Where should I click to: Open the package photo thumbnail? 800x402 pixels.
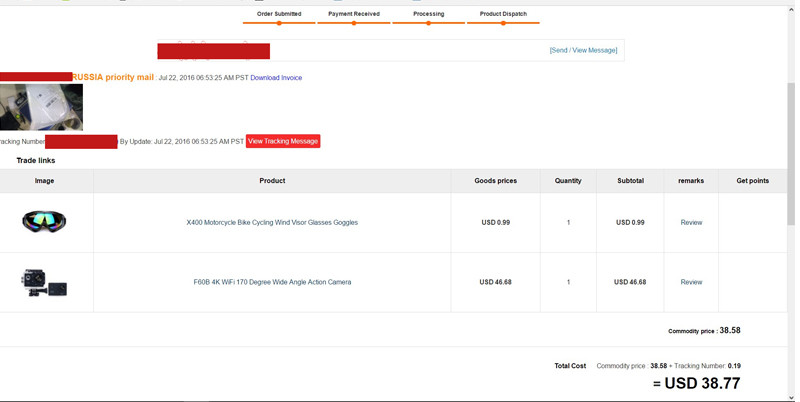[41, 107]
